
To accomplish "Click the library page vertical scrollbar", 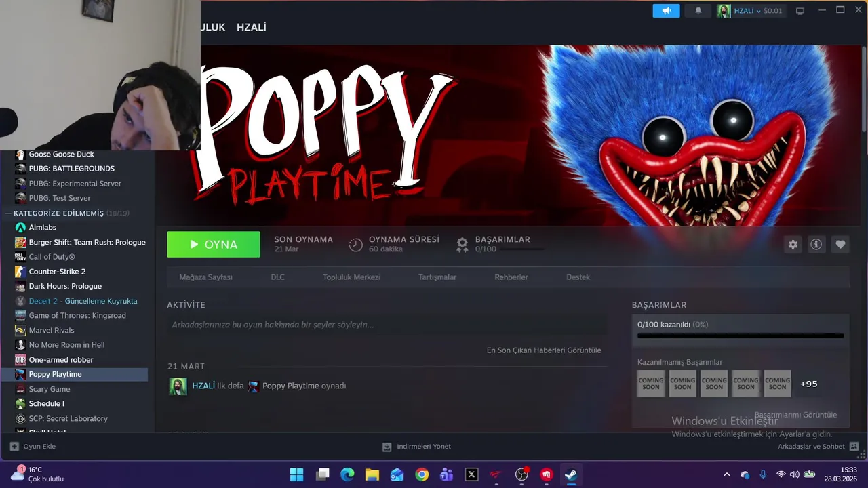I will 864,88.
